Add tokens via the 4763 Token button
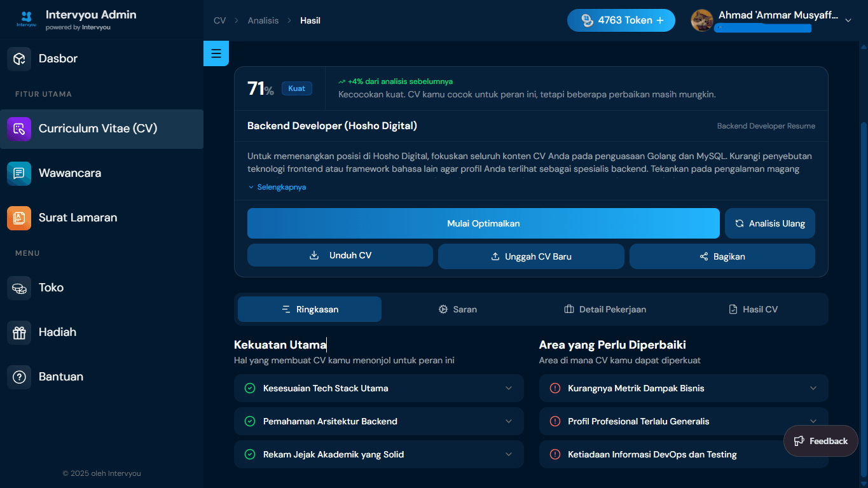 (621, 20)
